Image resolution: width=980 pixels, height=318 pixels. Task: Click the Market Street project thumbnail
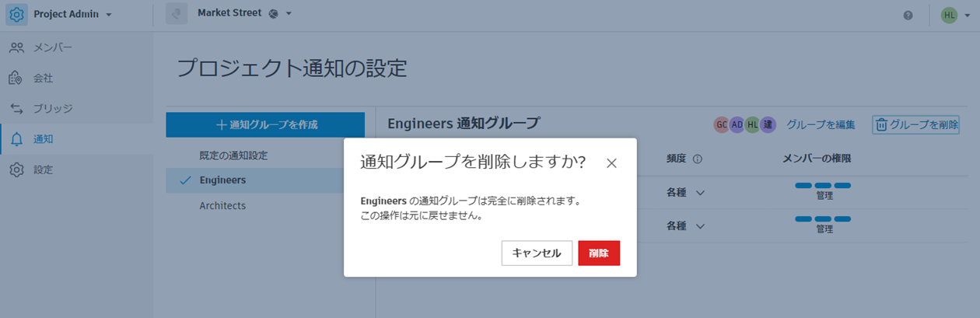(177, 14)
